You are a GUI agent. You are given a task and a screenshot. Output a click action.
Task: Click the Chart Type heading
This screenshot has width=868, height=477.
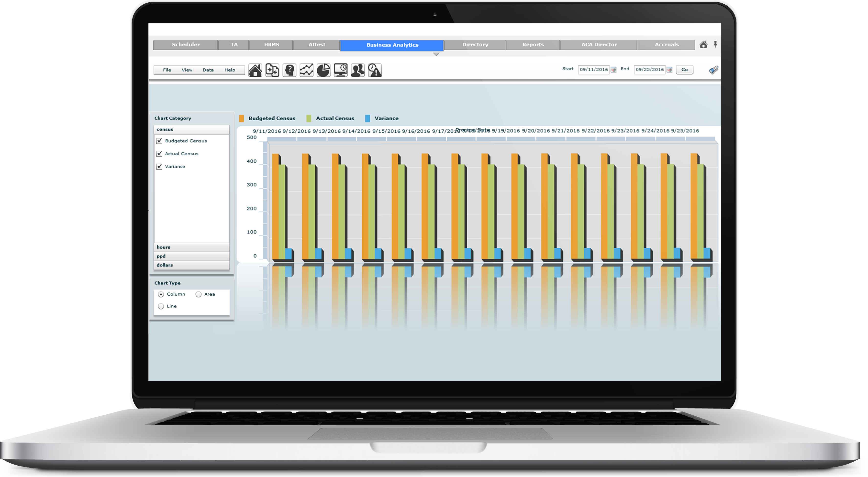click(167, 283)
